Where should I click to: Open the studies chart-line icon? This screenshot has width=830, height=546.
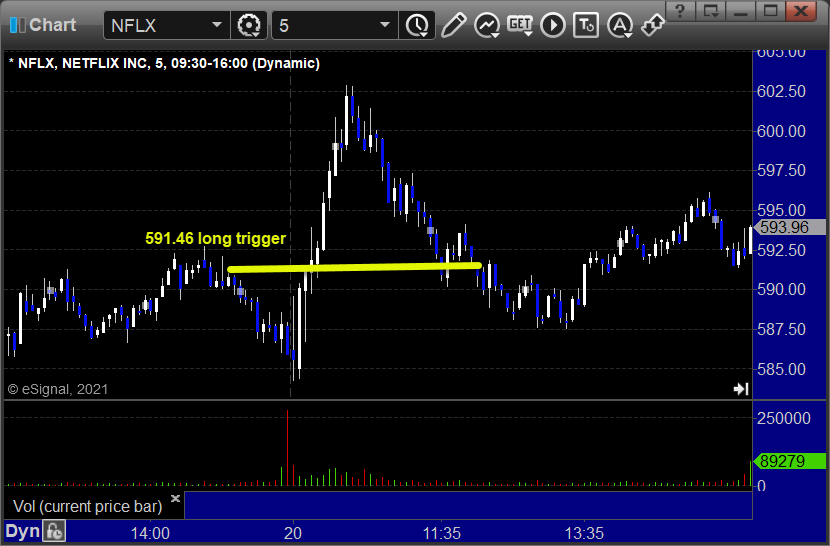click(486, 25)
